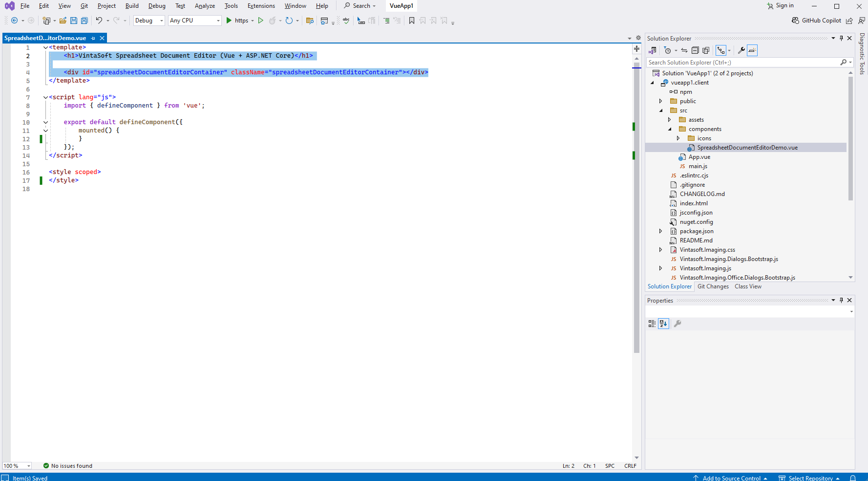The image size is (868, 481).
Task: Click the Collapse All icon in Solution Explorer
Action: [695, 50]
